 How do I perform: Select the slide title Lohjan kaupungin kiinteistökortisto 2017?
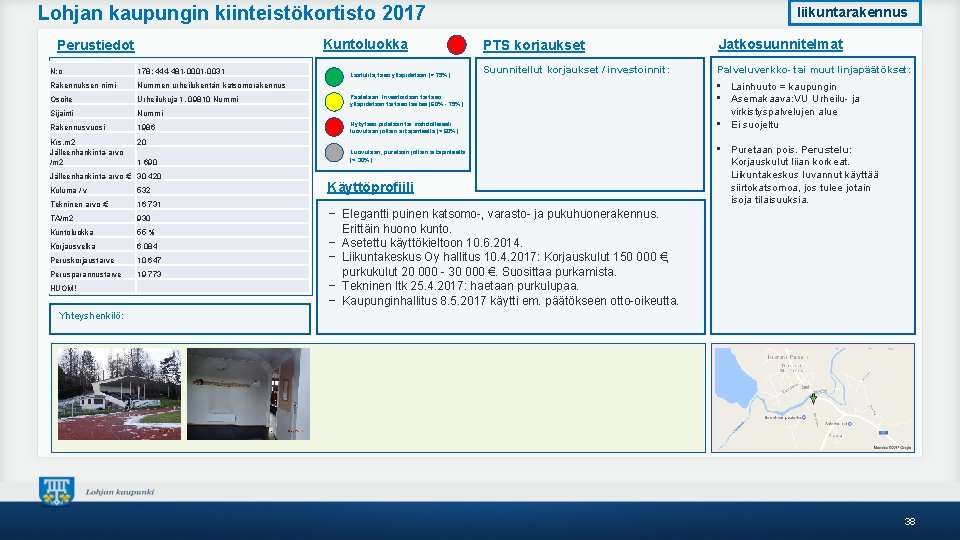pyautogui.click(x=231, y=13)
